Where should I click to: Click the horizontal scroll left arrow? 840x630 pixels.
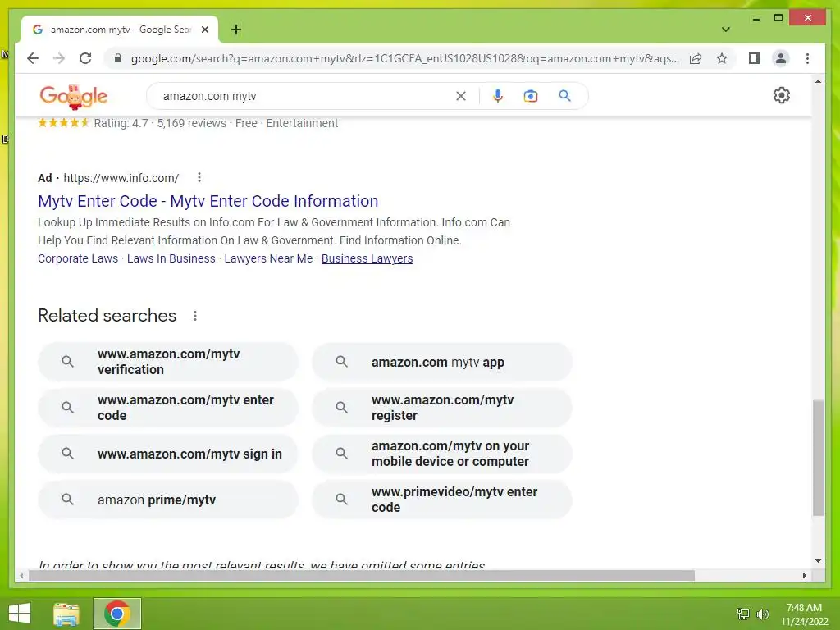21,575
